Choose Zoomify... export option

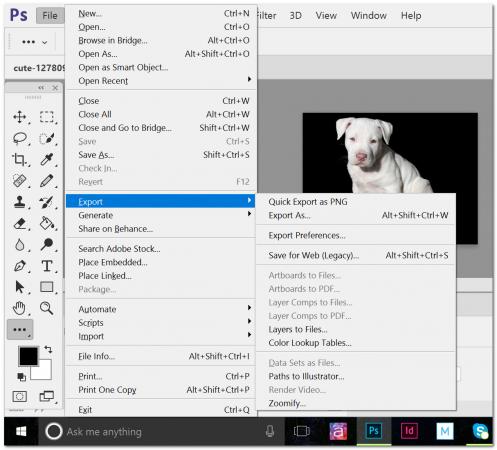(x=356, y=403)
